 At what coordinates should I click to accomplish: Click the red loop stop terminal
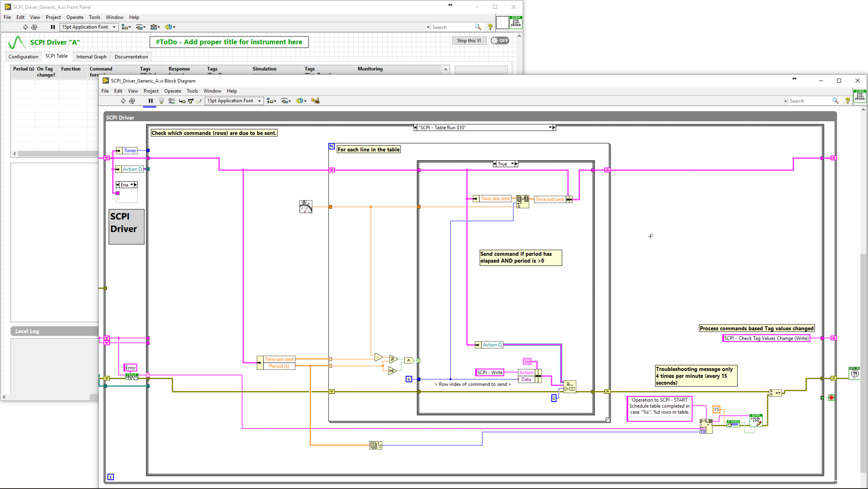[x=831, y=398]
